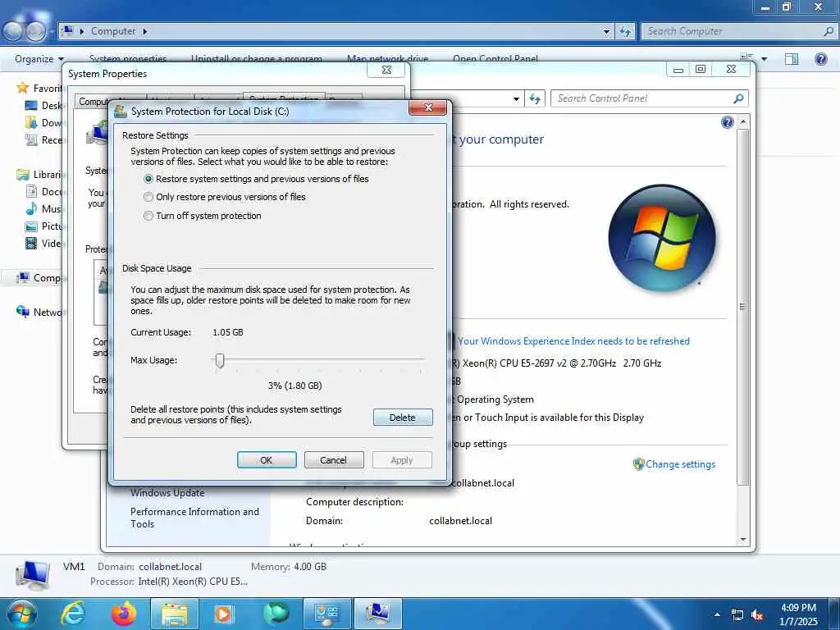Select Network in navigation pane
This screenshot has width=840, height=630.
coord(39,313)
